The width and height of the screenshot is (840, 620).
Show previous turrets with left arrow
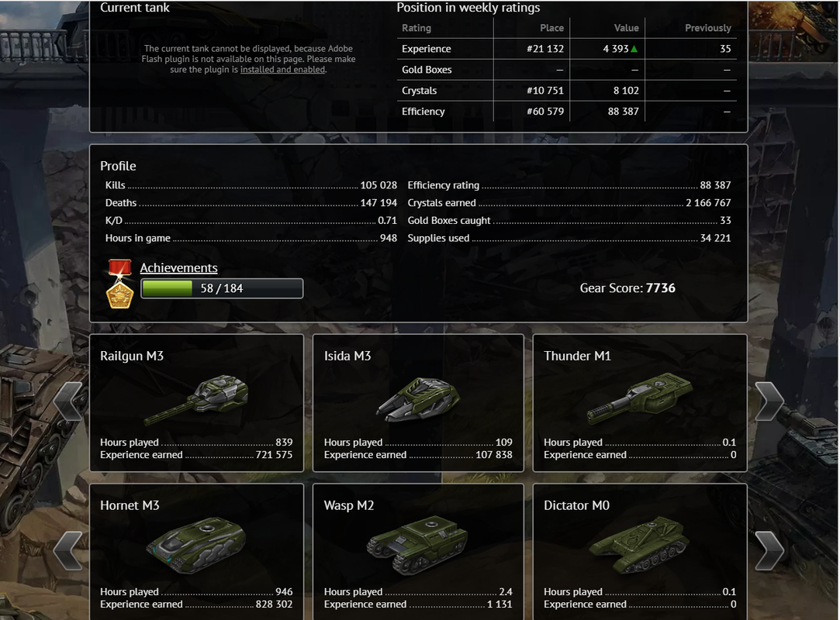point(68,401)
